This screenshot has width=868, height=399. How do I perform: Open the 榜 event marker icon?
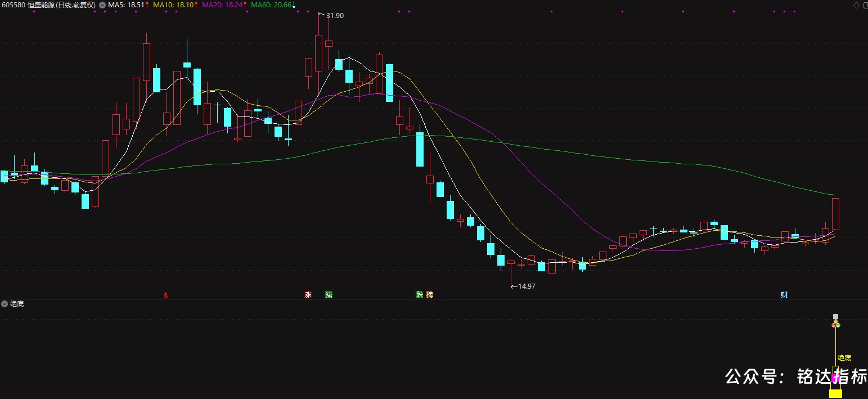tap(430, 295)
